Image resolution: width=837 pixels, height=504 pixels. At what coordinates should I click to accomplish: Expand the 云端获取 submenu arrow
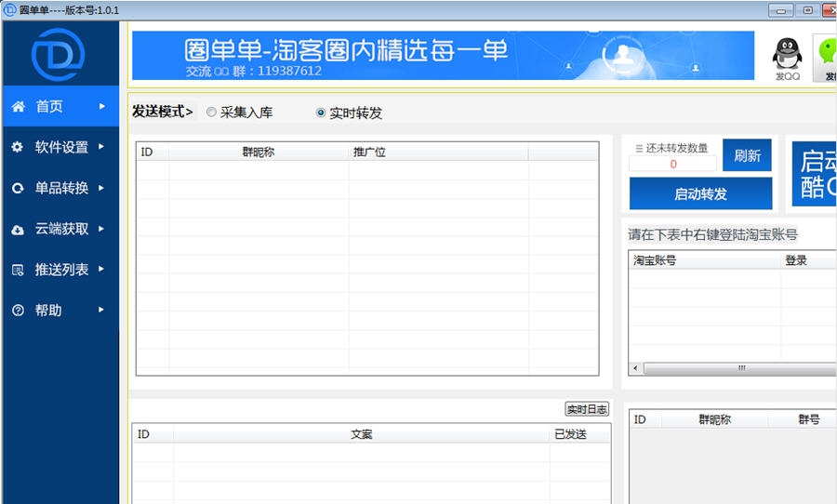pyautogui.click(x=101, y=229)
